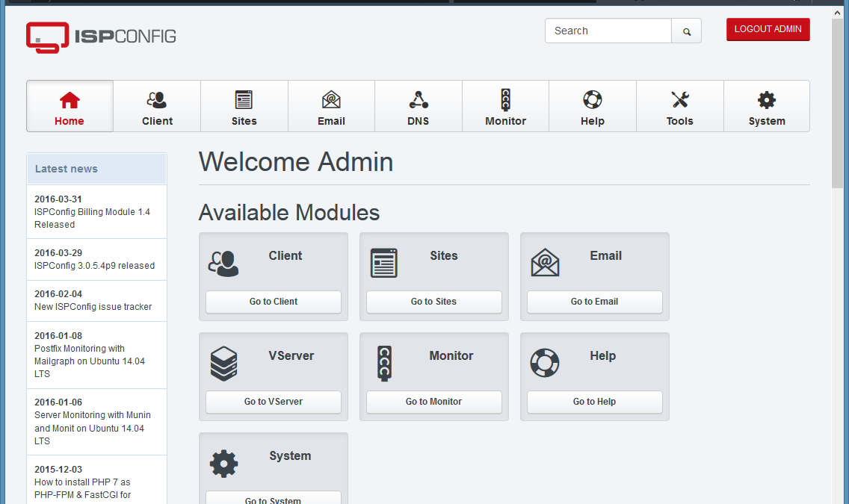
Task: Click the Sites module card icon
Action: pos(384,264)
